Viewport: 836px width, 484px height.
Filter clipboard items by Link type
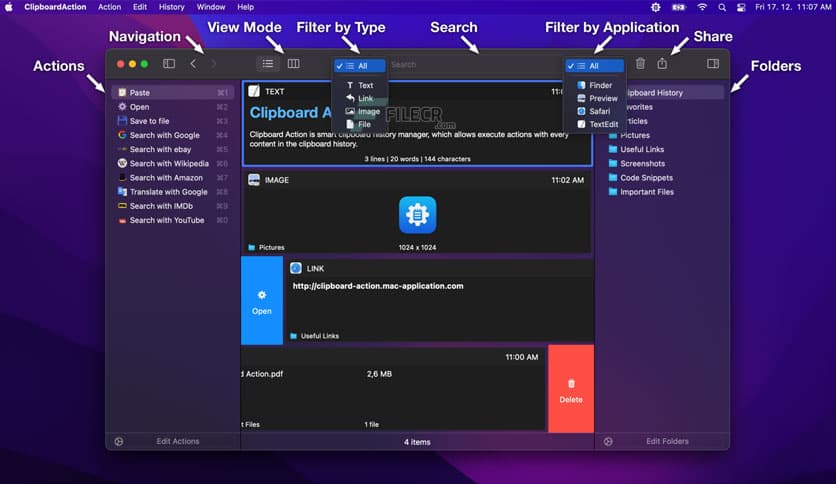(359, 98)
